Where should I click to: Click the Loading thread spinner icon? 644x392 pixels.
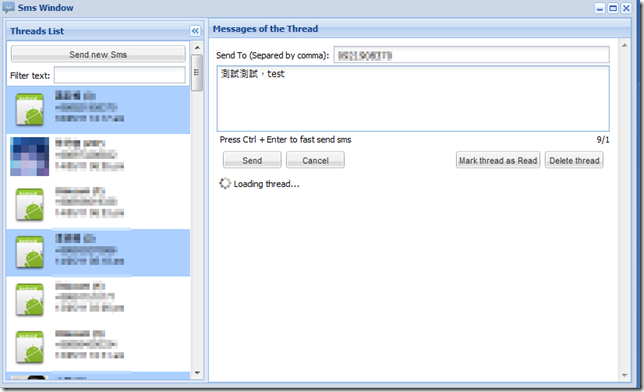[225, 183]
